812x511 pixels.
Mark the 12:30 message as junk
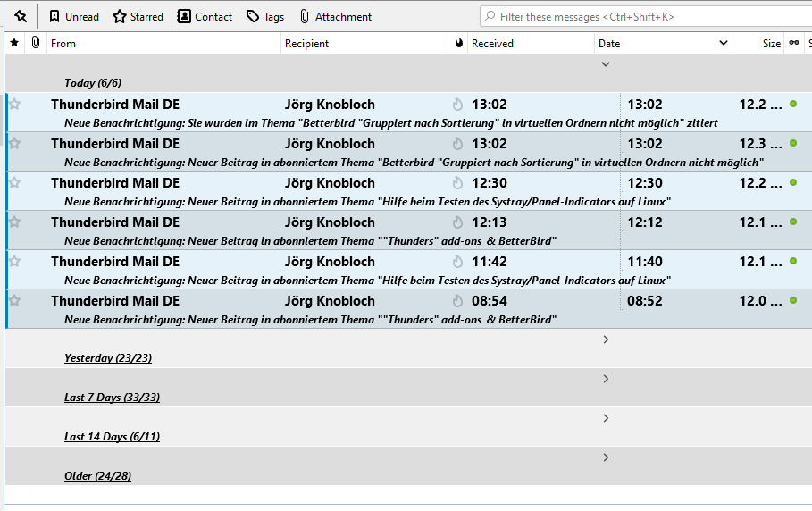click(x=457, y=183)
